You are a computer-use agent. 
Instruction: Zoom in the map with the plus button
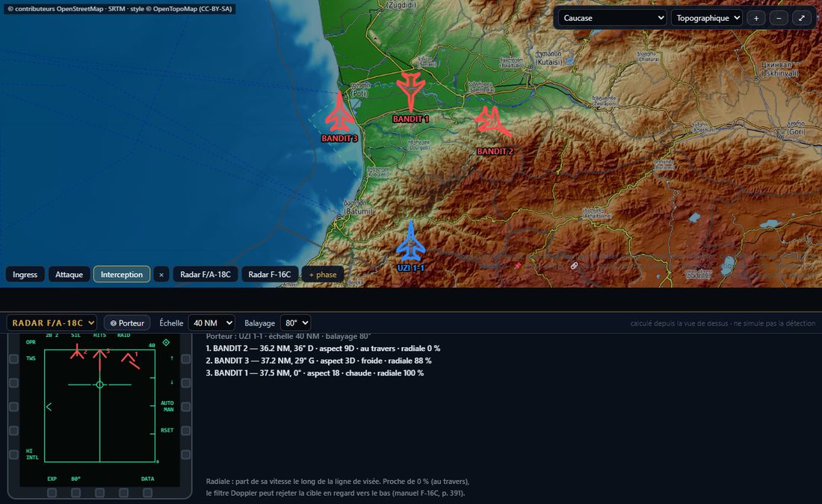point(756,18)
